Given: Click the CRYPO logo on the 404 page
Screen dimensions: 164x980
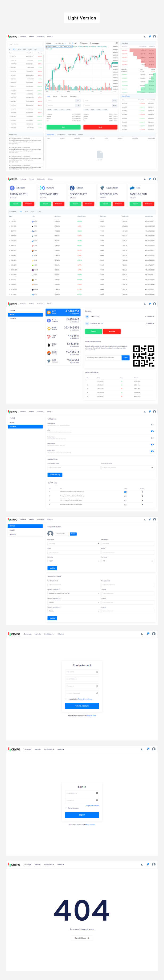Looking at the screenshot, I should (14, 865).
